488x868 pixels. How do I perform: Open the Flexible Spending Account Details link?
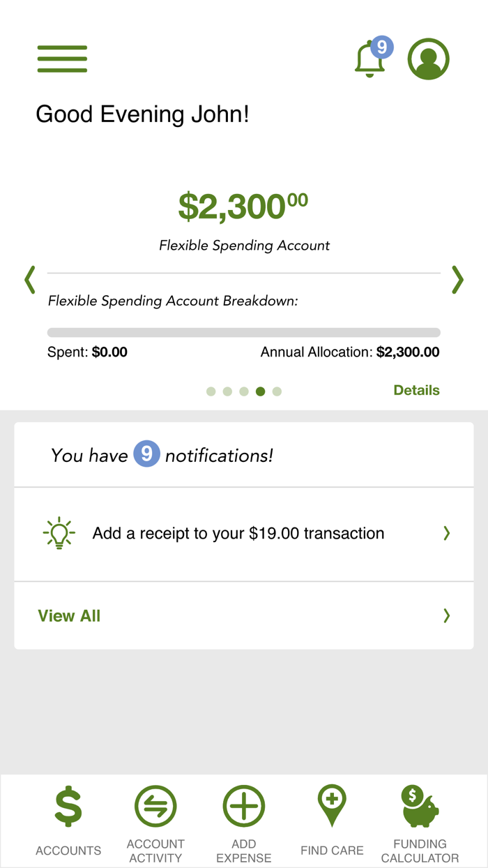pos(416,390)
